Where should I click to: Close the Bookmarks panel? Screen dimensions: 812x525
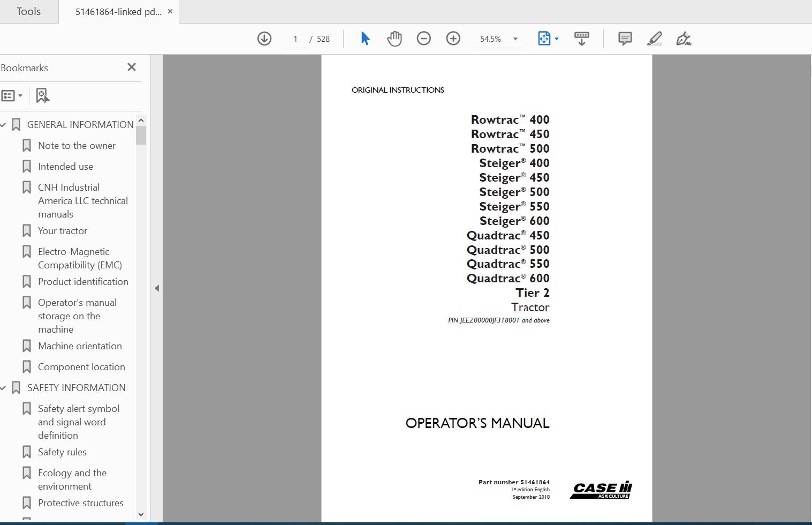pyautogui.click(x=132, y=67)
